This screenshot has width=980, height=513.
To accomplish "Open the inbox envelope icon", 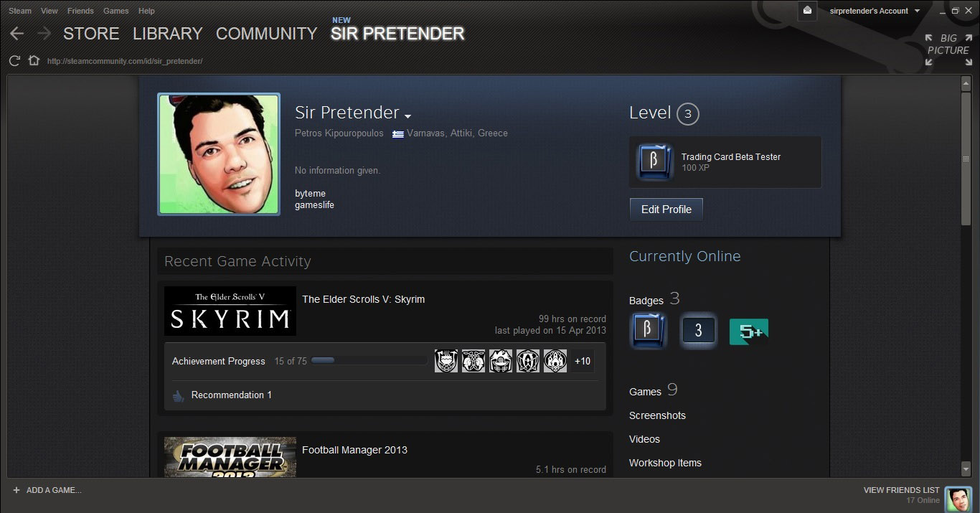I will 807,11.
